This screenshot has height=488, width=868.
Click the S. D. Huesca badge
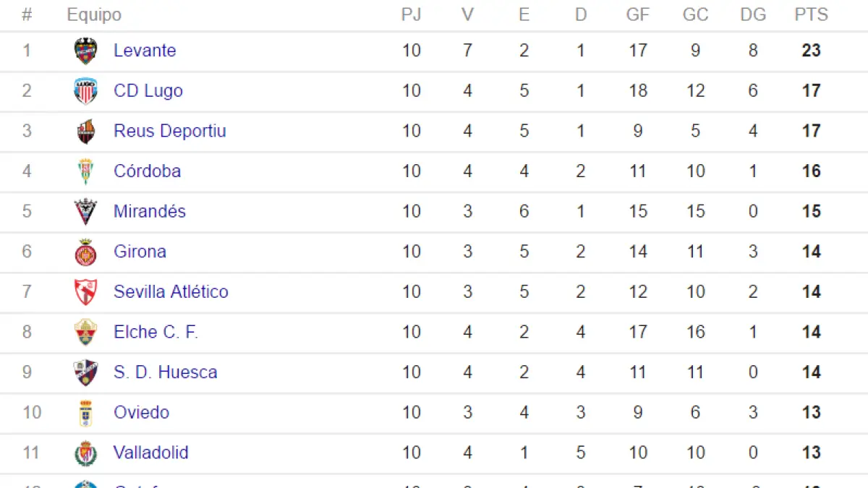click(x=86, y=372)
